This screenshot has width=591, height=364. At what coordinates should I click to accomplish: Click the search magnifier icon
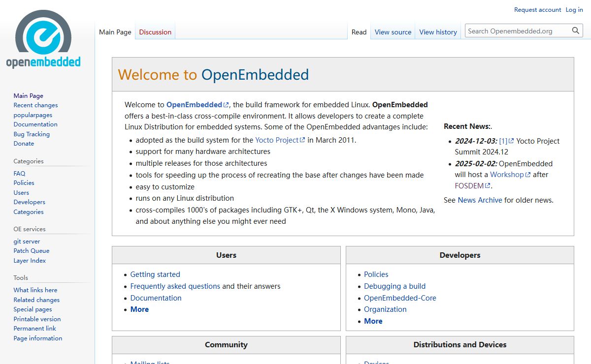coord(576,30)
